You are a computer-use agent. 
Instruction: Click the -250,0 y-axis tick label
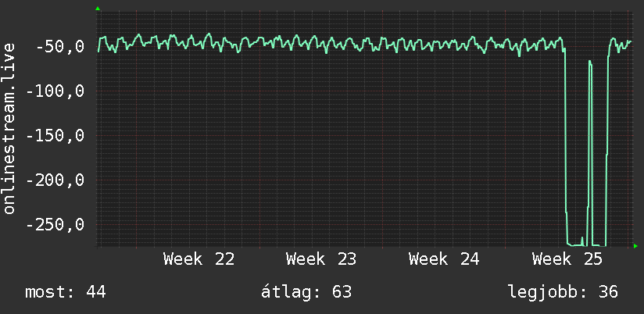pos(55,224)
